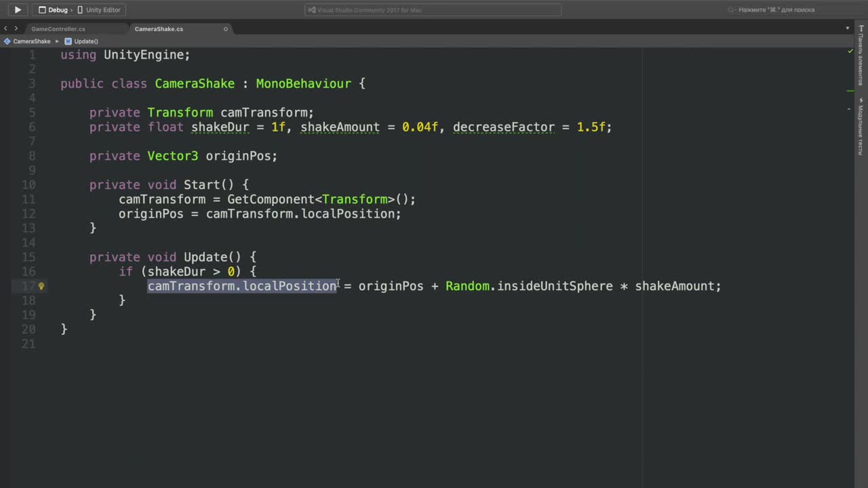
Task: Go forward with the right navigation arrow
Action: [16, 28]
